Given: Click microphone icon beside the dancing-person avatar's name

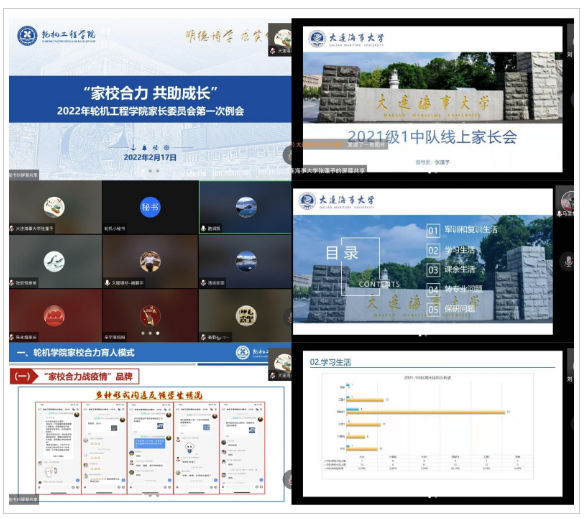Looking at the screenshot, I should (107, 283).
